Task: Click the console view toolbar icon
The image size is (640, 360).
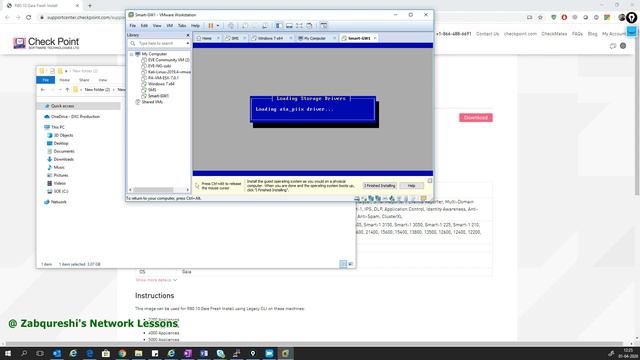Action: click(323, 26)
